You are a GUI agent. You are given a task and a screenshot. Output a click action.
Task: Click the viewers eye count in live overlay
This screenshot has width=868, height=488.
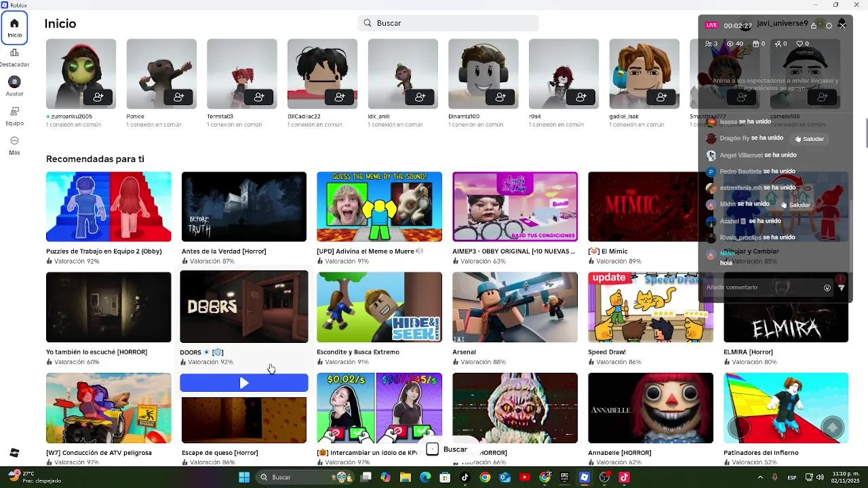735,43
